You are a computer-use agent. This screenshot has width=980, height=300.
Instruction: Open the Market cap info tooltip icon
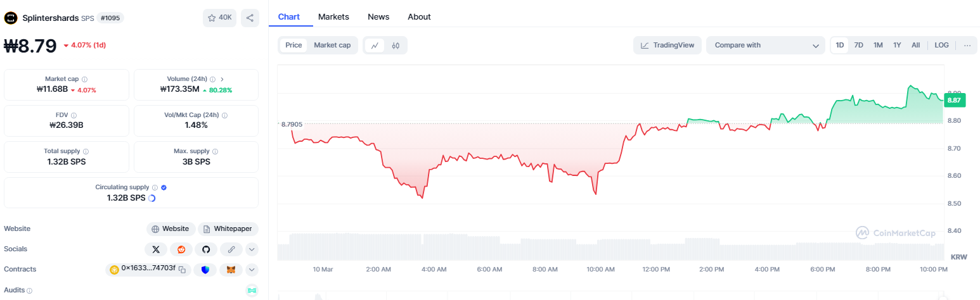85,79
